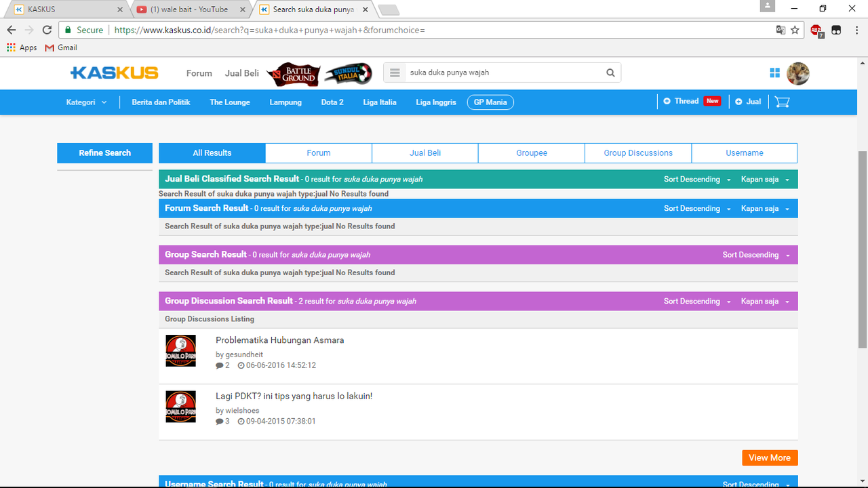This screenshot has height=488, width=868.
Task: Open Kapan saja in Group Discussion results
Action: pyautogui.click(x=765, y=301)
